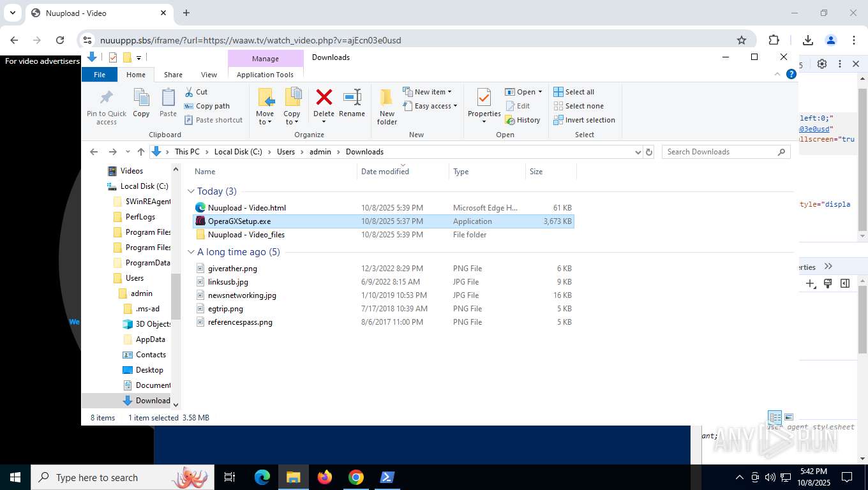Open Explorer Help question mark icon
This screenshot has width=868, height=490.
coord(791,74)
